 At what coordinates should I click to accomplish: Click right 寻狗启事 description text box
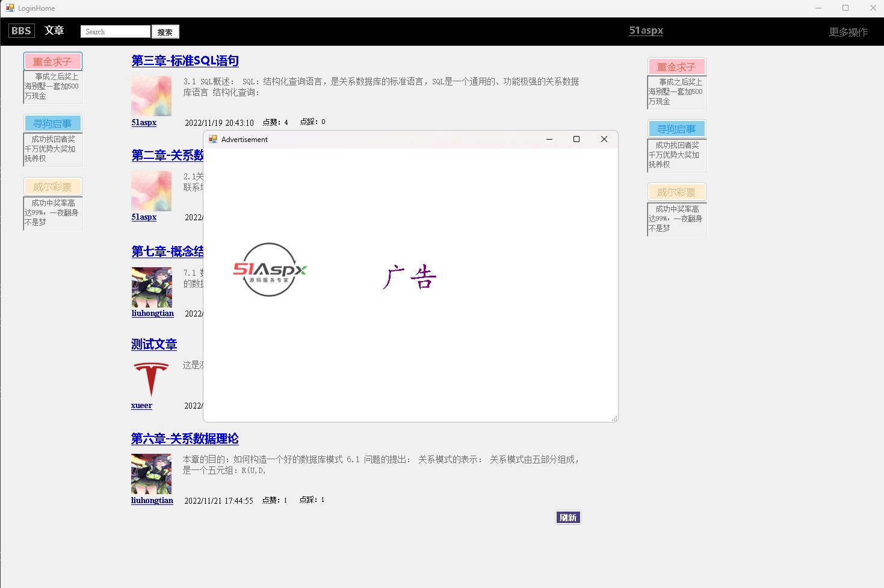coord(676,155)
